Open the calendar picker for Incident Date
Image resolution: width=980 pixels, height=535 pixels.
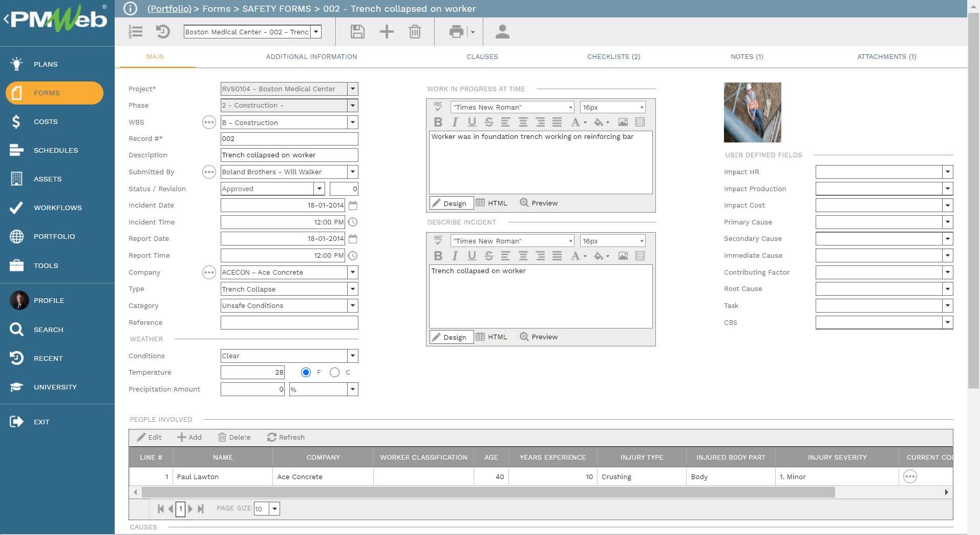coord(353,205)
